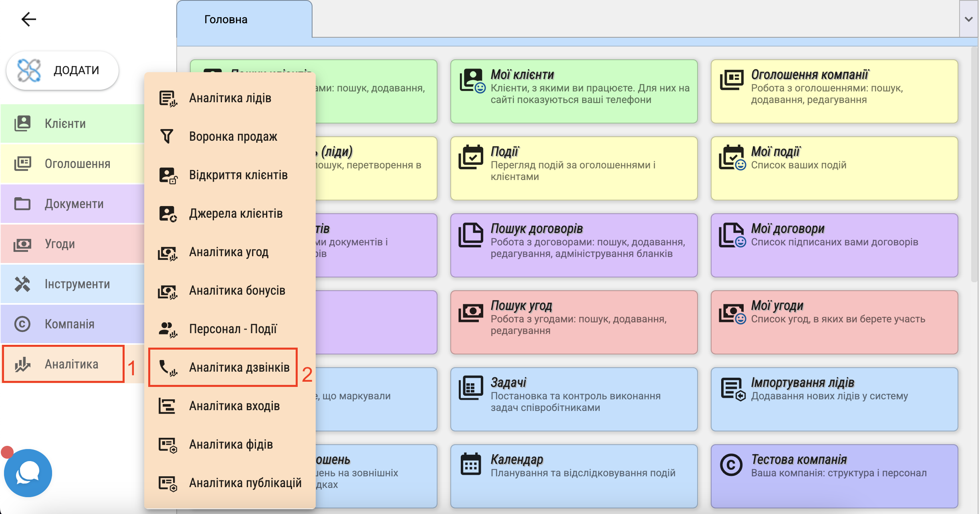Expand the tabs dropdown chevron
The height and width of the screenshot is (514, 980).
969,19
